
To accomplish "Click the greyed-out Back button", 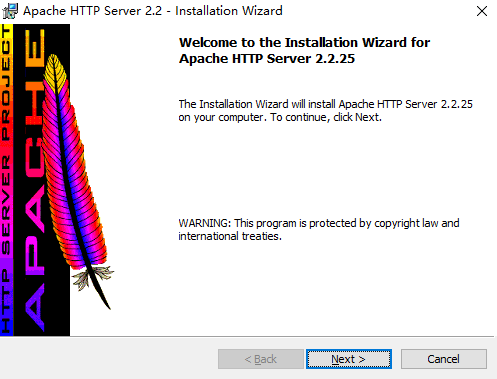I will pos(261,359).
